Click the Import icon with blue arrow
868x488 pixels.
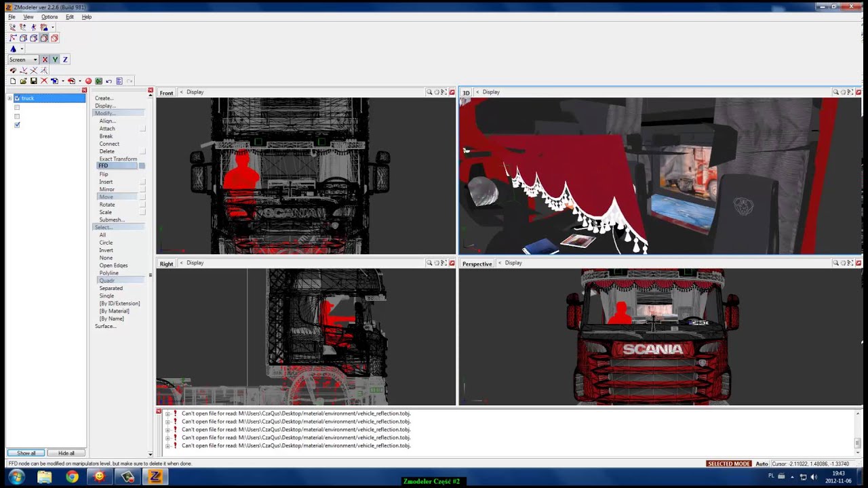[x=54, y=81]
